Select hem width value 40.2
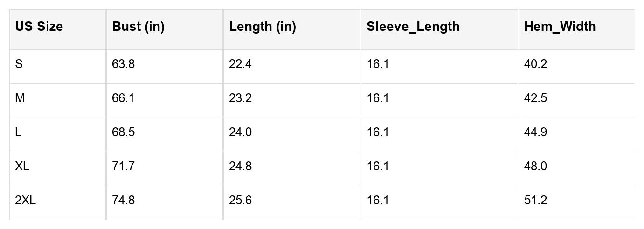Viewport: 644px width, 229px height. tap(535, 64)
